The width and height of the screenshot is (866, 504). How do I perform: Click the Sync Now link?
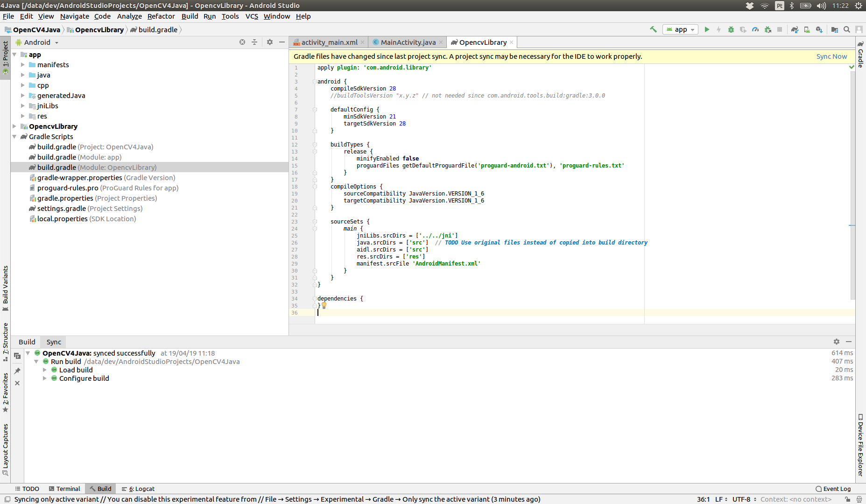[831, 56]
